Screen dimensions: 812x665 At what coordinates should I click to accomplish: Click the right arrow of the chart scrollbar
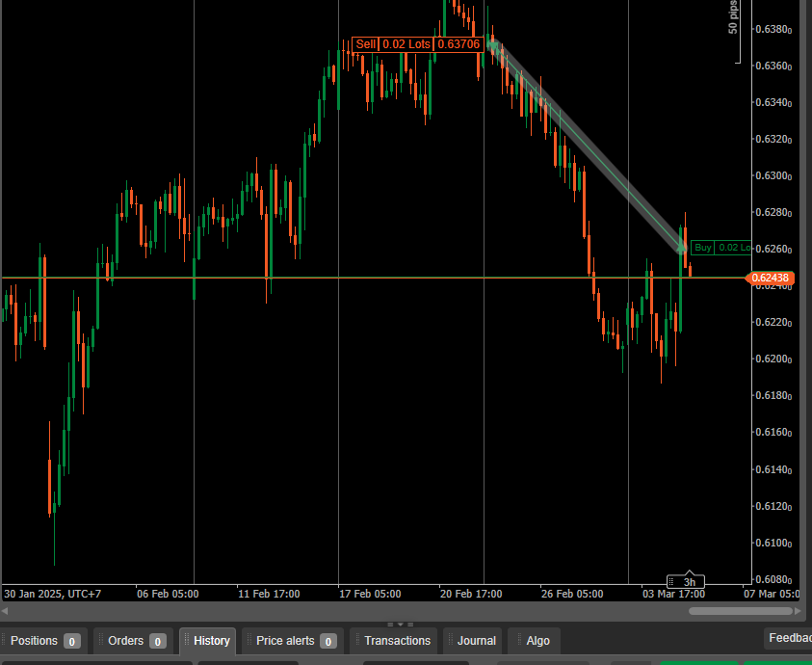coord(798,611)
